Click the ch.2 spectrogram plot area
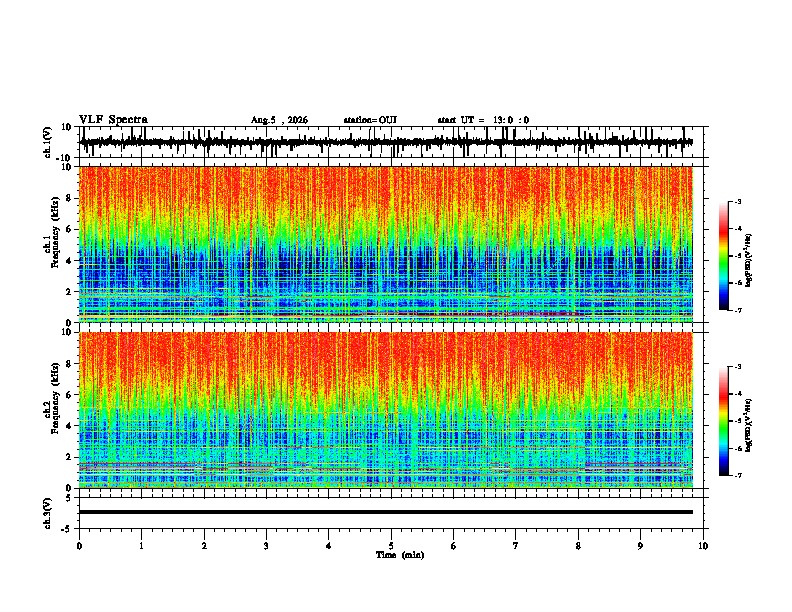This screenshot has height=612, width=792. [386, 410]
